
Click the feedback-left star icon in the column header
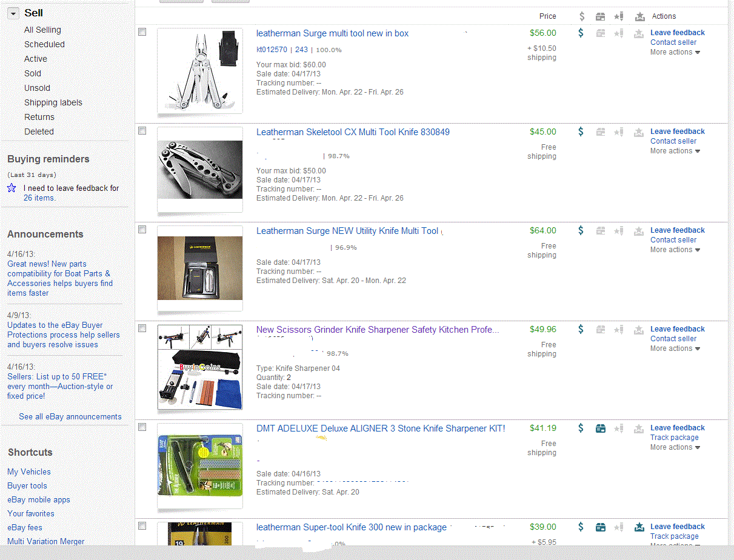tap(618, 16)
